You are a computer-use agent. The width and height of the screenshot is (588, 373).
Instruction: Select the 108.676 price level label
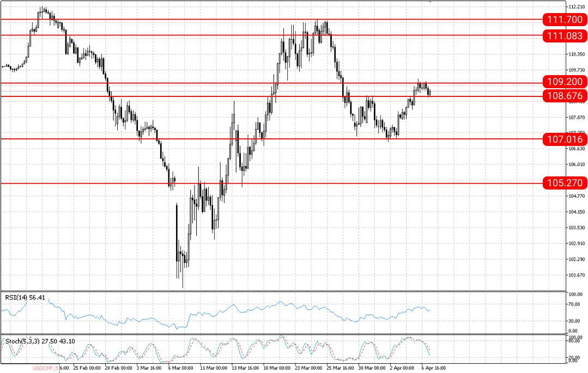565,96
